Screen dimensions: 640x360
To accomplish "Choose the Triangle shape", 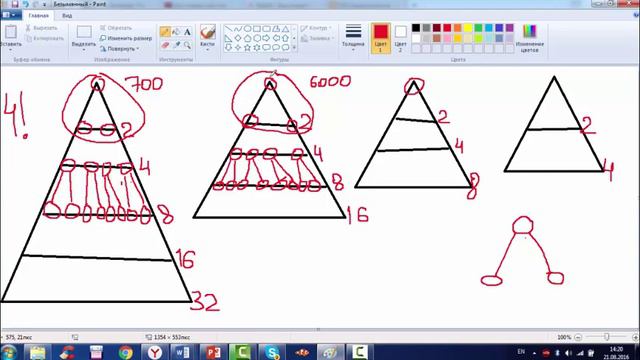I will pos(286,29).
